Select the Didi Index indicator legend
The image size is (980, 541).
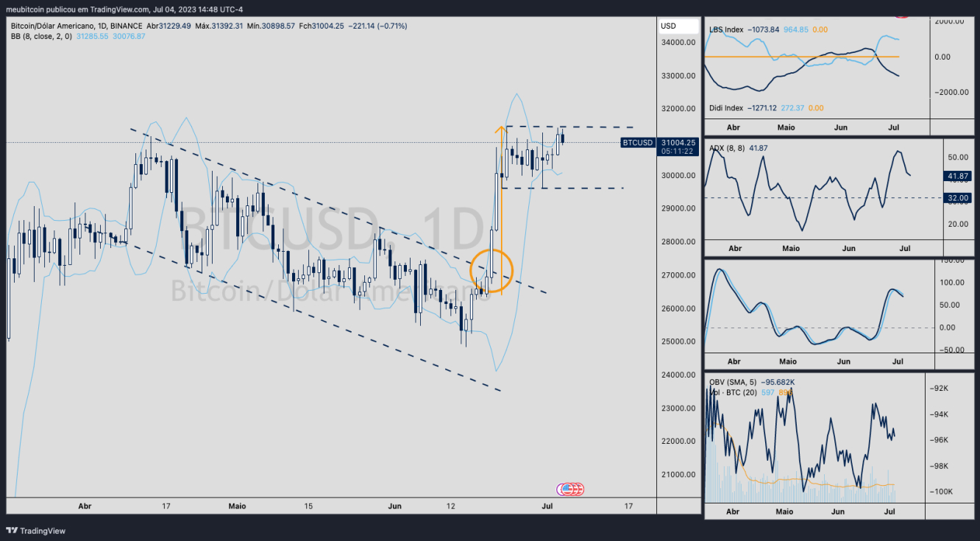726,107
